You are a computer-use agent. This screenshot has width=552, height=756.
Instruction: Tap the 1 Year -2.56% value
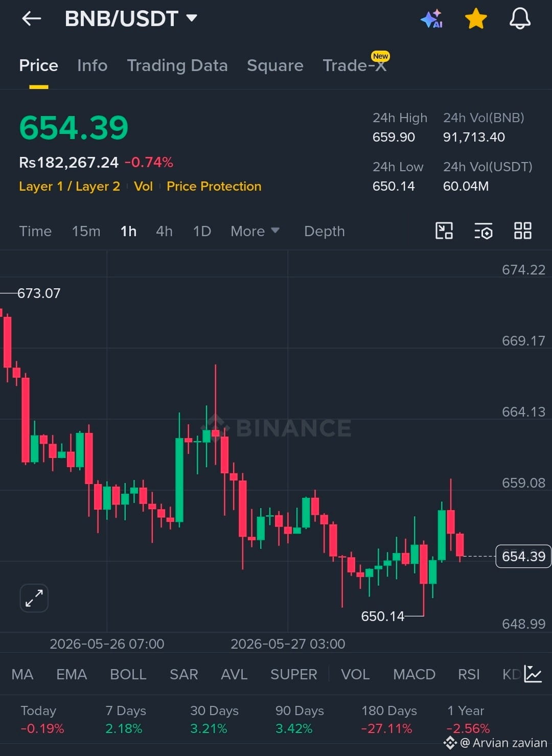click(x=468, y=728)
